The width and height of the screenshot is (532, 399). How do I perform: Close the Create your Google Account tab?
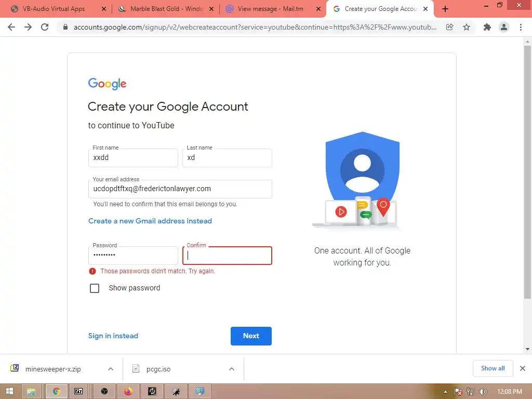click(x=425, y=9)
